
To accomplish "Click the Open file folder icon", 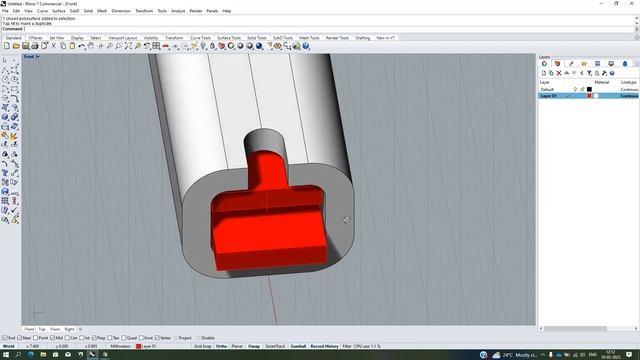I will [x=16, y=46].
